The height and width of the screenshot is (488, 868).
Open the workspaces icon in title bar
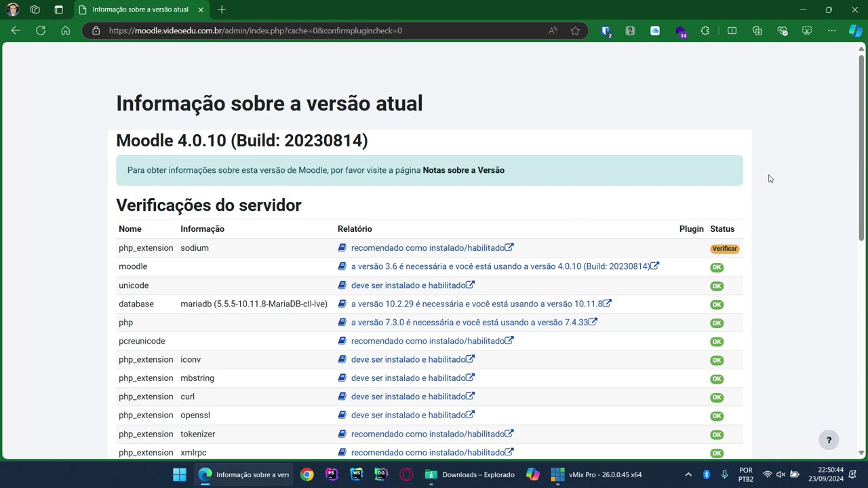pyautogui.click(x=35, y=9)
